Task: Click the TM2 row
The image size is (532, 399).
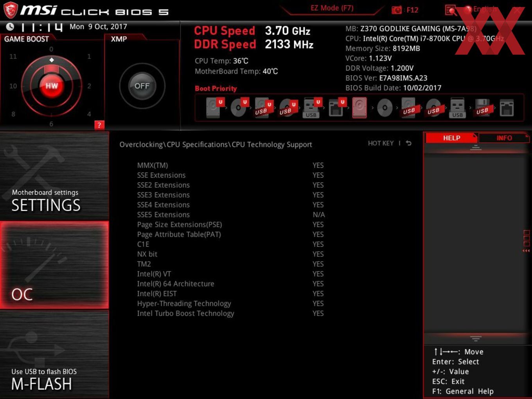Action: tap(231, 264)
